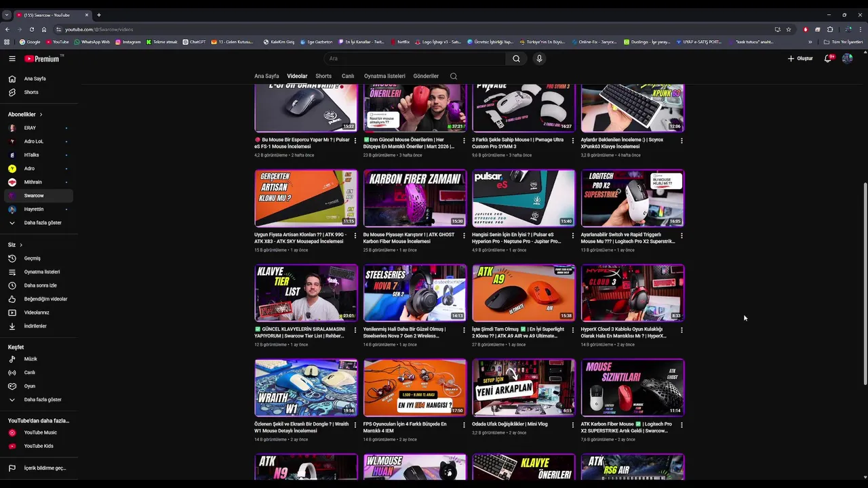Viewport: 868px width, 488px height.
Task: Open Müzik under Keşfet
Action: point(39,359)
